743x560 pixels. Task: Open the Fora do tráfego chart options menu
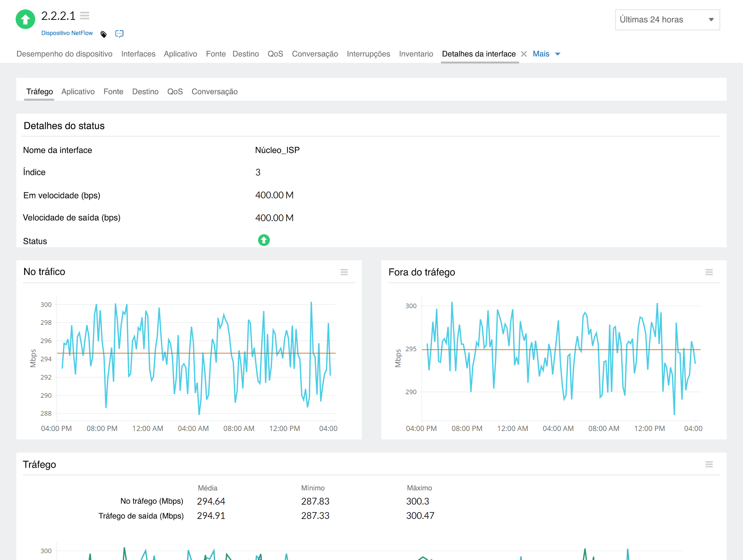pos(709,272)
